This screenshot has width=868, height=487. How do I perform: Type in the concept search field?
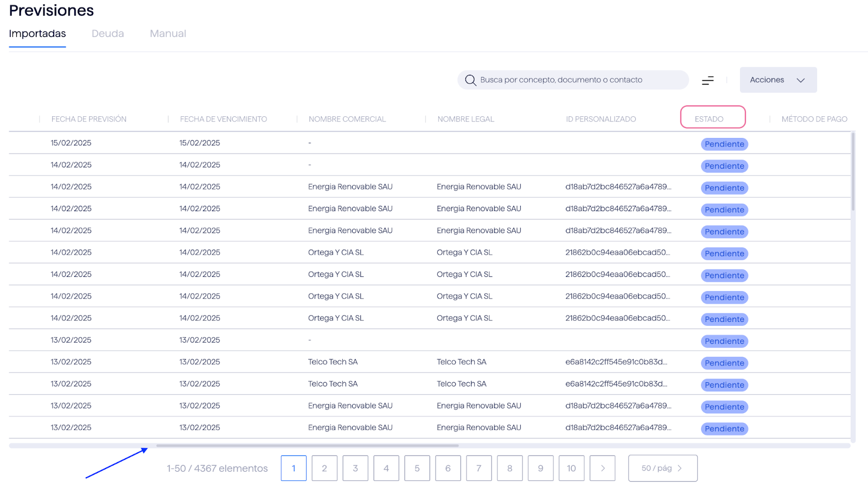[575, 80]
